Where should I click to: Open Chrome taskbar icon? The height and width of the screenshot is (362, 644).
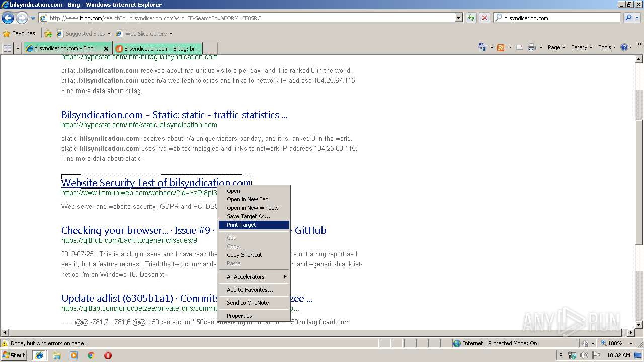pyautogui.click(x=91, y=355)
